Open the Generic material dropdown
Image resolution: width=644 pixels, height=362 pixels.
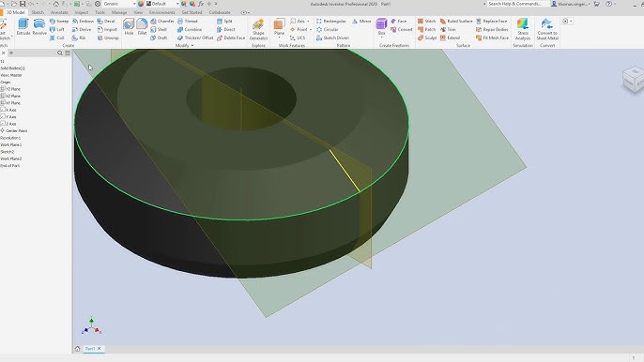[119, 4]
